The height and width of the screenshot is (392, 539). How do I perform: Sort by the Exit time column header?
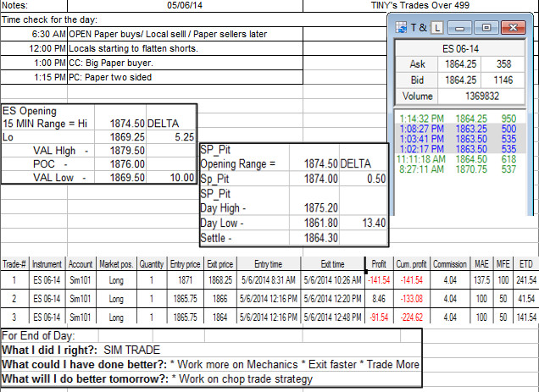[x=332, y=264]
